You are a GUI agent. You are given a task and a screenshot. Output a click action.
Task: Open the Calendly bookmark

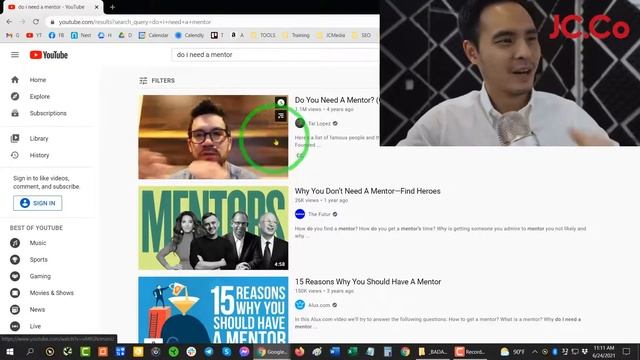tap(189, 36)
